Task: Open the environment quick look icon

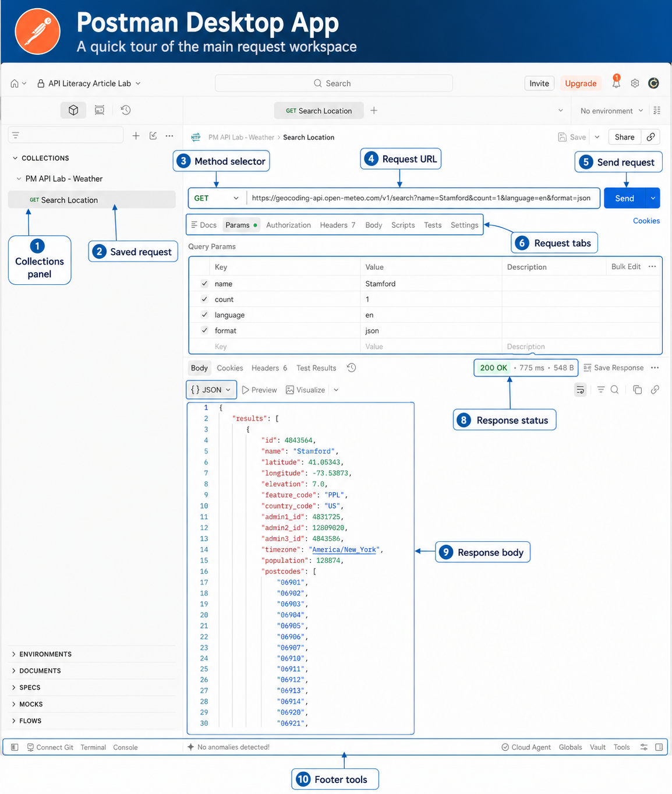Action: click(x=657, y=111)
